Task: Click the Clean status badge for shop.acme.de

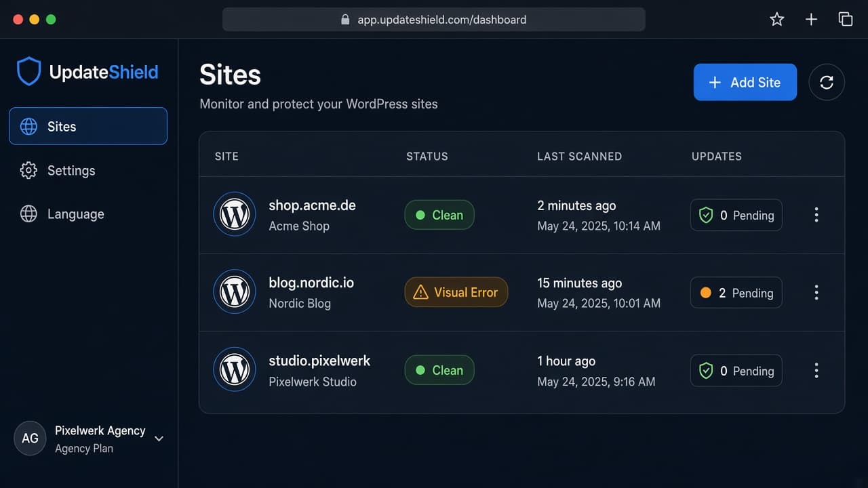Action: tap(439, 215)
